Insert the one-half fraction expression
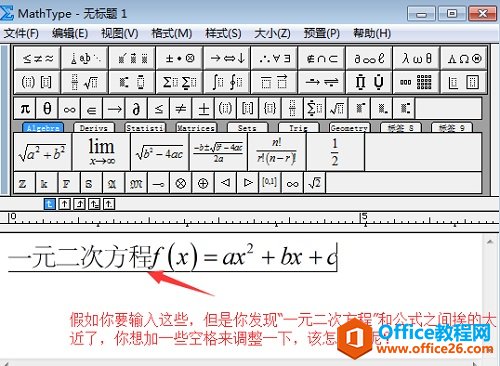Screen dimensions: 500x366 pos(335,152)
